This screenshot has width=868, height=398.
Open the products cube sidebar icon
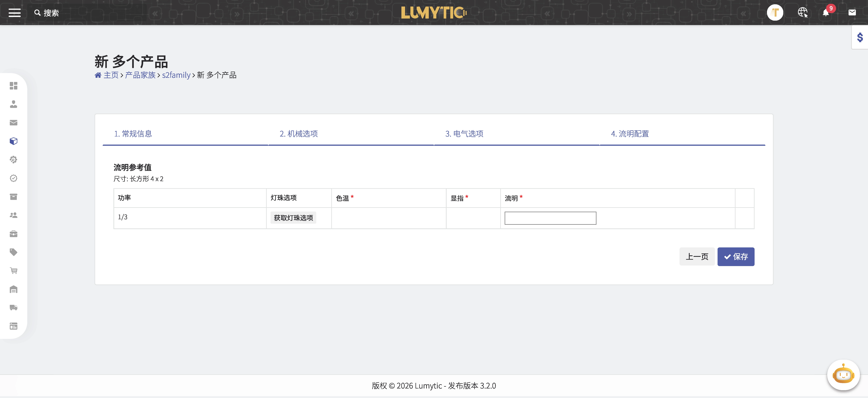(x=13, y=141)
